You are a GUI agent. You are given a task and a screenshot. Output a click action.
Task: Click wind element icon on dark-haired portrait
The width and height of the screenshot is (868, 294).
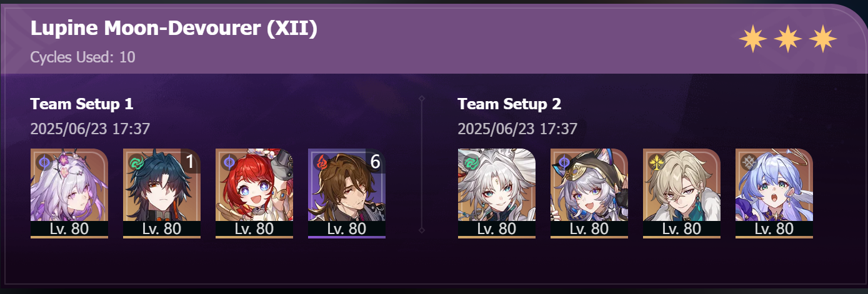point(136,162)
